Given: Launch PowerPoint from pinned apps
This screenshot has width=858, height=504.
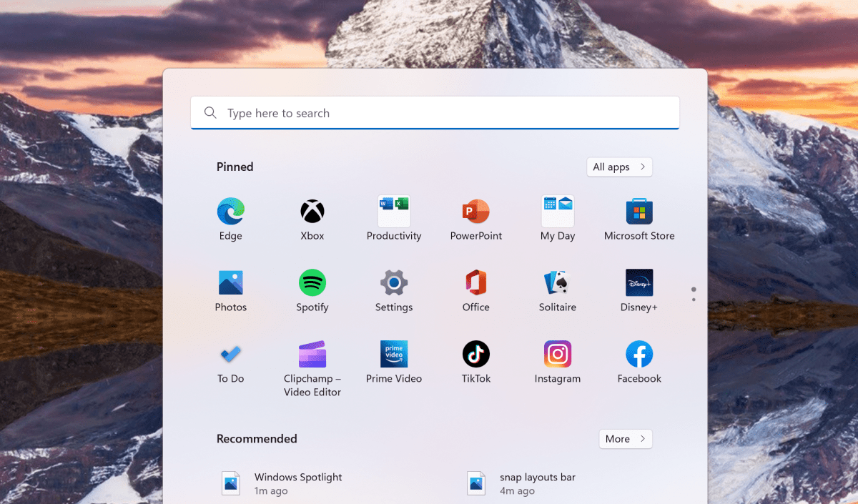Looking at the screenshot, I should pyautogui.click(x=475, y=212).
